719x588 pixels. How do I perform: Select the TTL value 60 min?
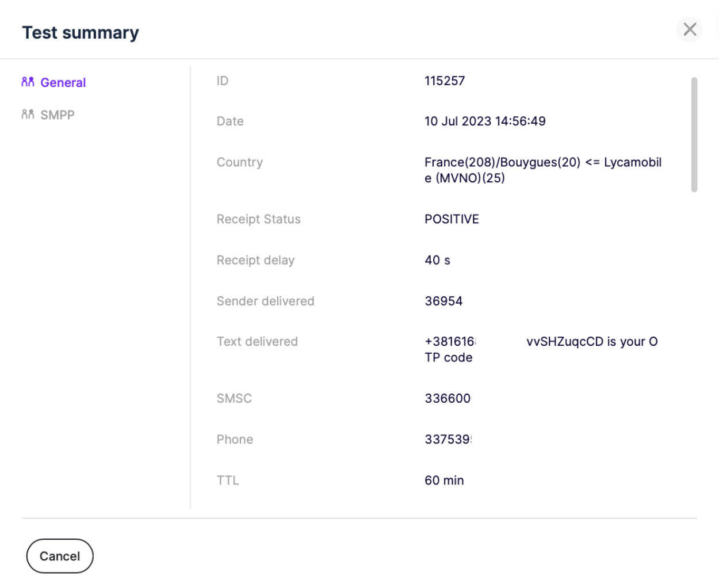(443, 480)
